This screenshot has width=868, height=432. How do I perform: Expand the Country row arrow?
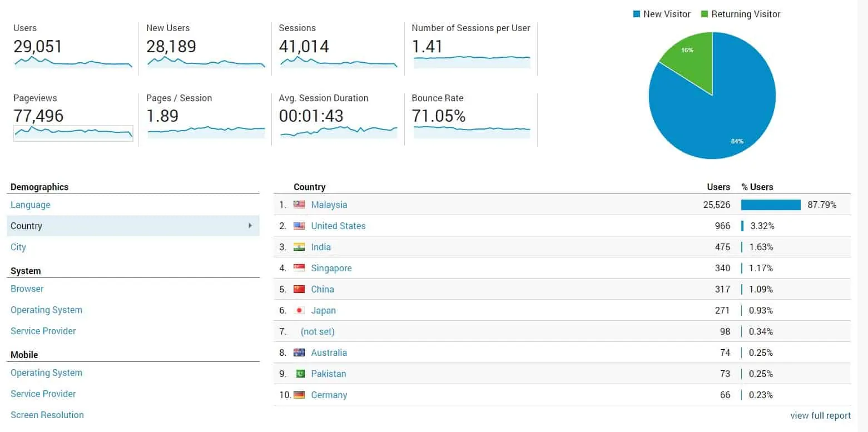pos(250,225)
